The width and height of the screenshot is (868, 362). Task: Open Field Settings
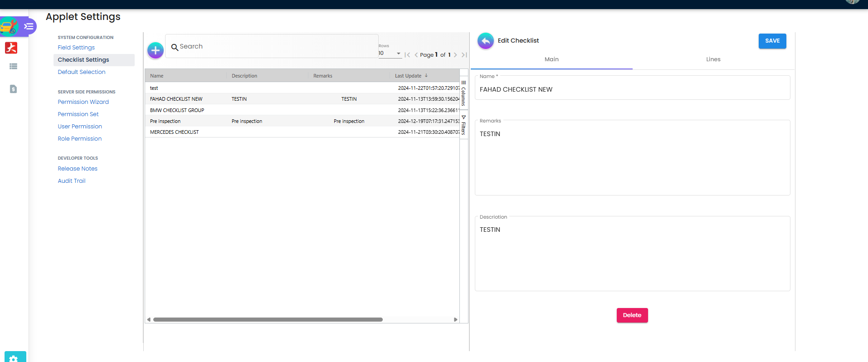coord(76,48)
